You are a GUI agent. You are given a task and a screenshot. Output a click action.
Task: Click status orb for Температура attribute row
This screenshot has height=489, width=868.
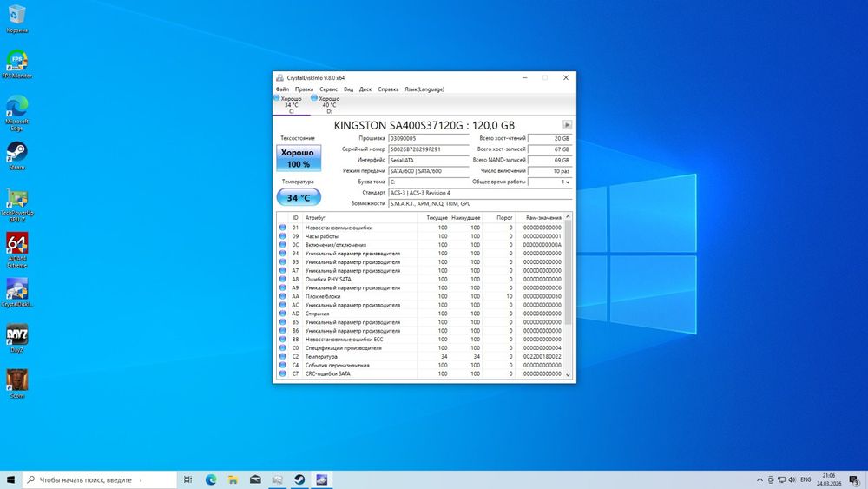[282, 357]
